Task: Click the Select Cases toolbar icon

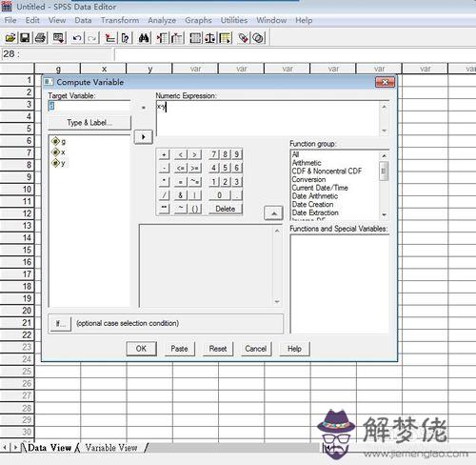Action: 226,38
